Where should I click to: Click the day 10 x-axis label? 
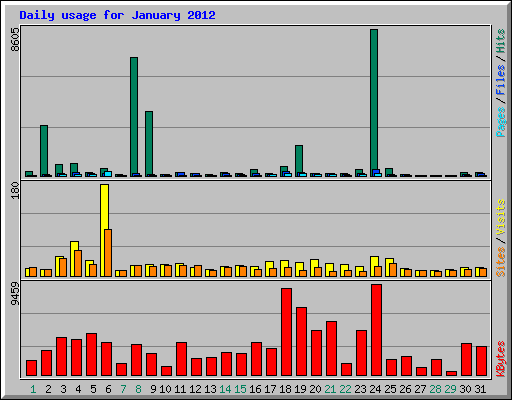tap(165, 389)
